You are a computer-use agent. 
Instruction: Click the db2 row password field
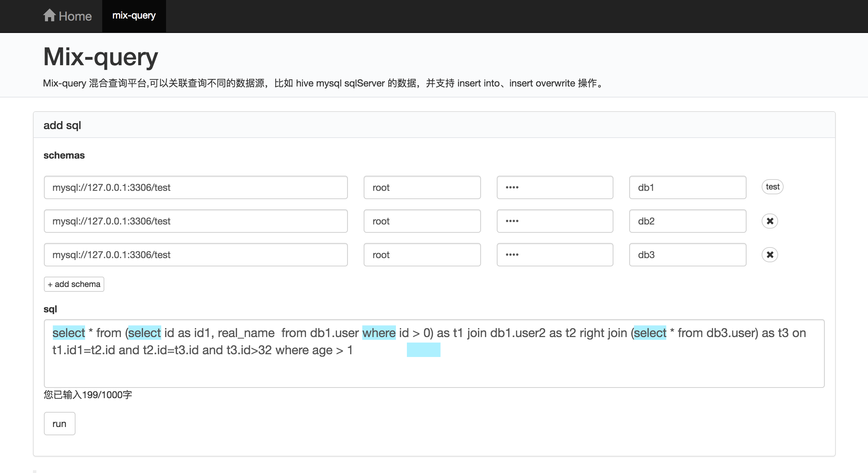click(x=555, y=221)
